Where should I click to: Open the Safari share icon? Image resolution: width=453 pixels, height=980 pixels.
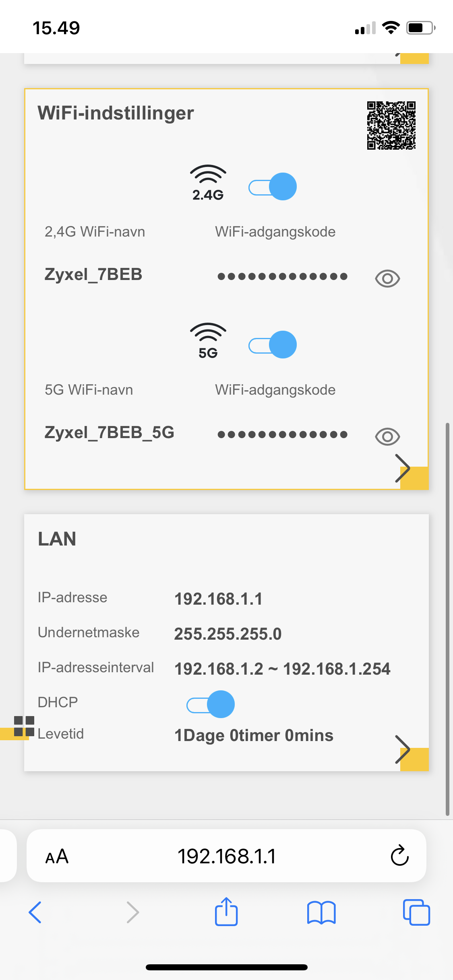click(x=226, y=912)
